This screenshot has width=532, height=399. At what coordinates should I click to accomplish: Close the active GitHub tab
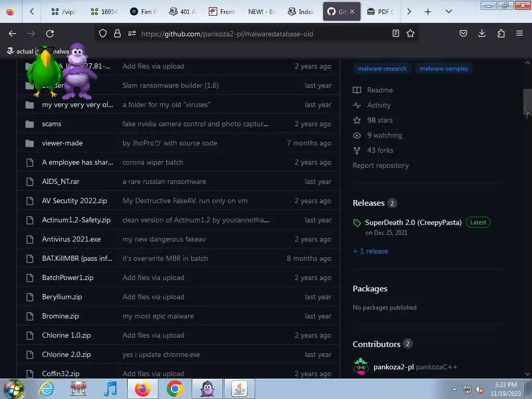tap(353, 11)
